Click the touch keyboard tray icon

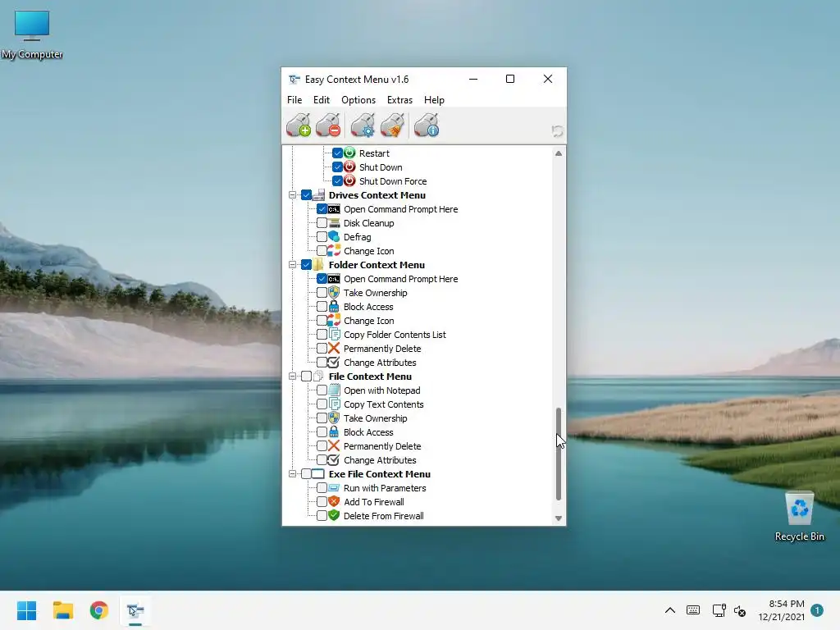692,610
